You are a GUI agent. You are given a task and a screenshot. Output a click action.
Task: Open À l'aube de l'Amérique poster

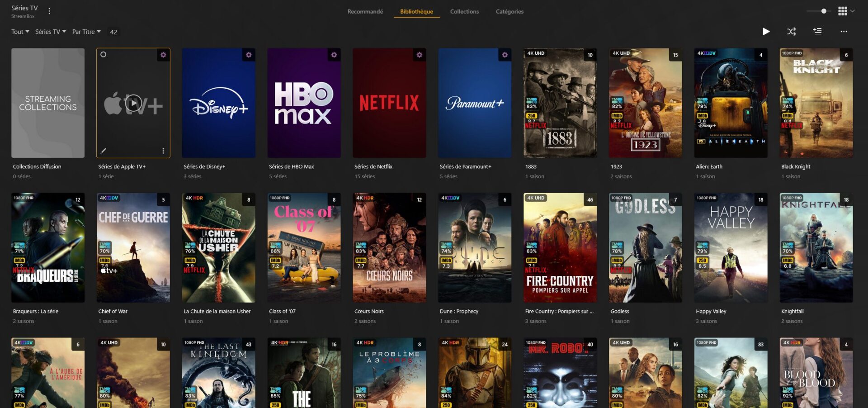[x=48, y=373]
